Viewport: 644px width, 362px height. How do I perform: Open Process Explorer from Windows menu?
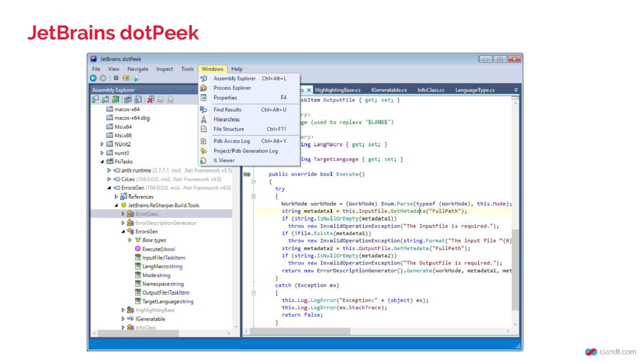(x=249, y=88)
